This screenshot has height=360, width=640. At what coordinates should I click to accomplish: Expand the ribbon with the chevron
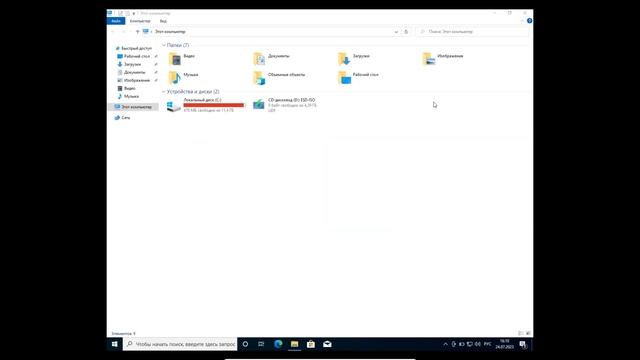(522, 21)
